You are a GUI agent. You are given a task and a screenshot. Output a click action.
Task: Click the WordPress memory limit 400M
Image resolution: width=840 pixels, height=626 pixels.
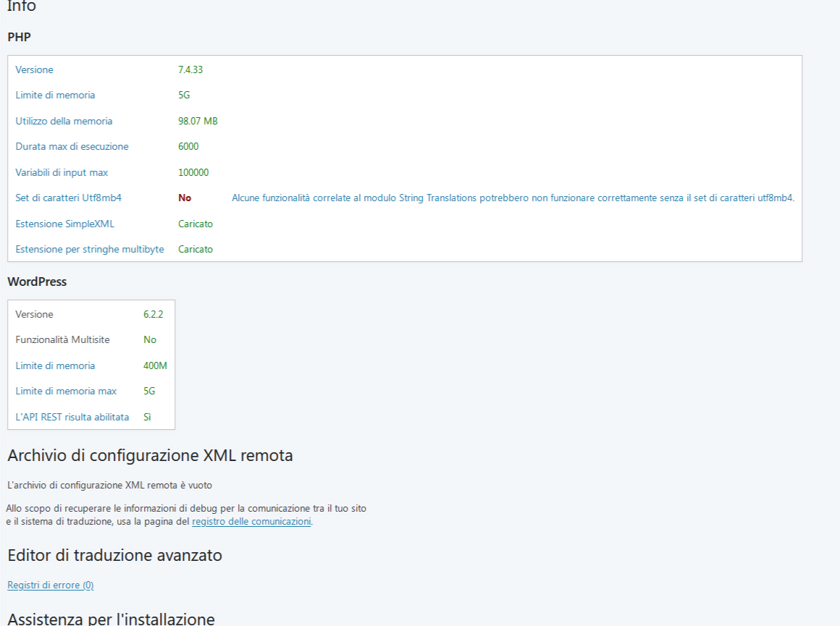156,365
